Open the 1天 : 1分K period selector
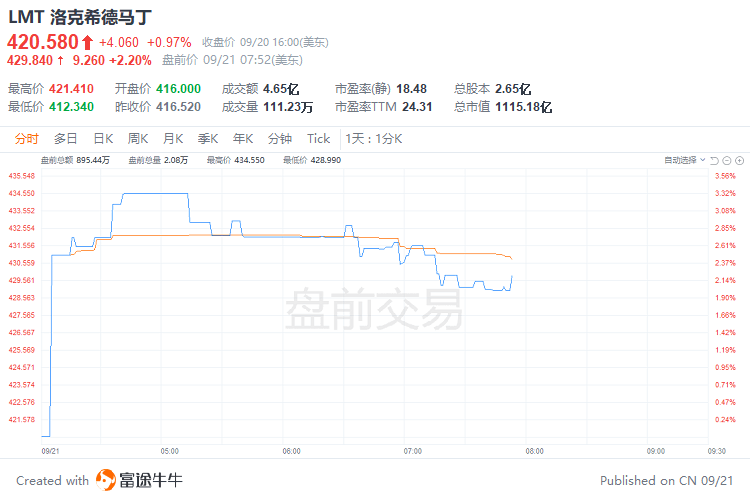Image resolution: width=750 pixels, height=501 pixels. [374, 139]
